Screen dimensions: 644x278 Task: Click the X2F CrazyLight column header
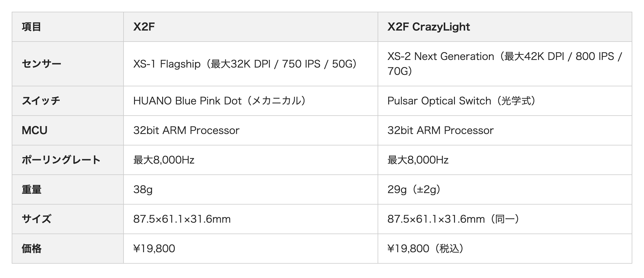505,27
